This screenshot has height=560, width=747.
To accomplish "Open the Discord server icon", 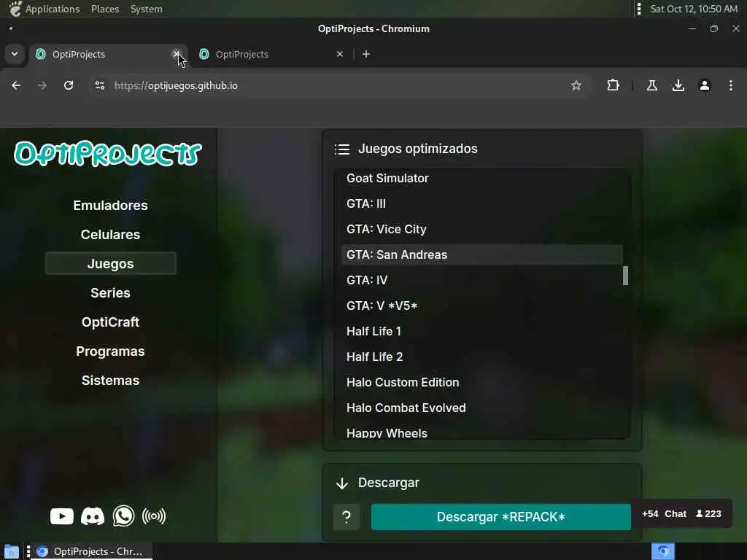I will point(93,516).
